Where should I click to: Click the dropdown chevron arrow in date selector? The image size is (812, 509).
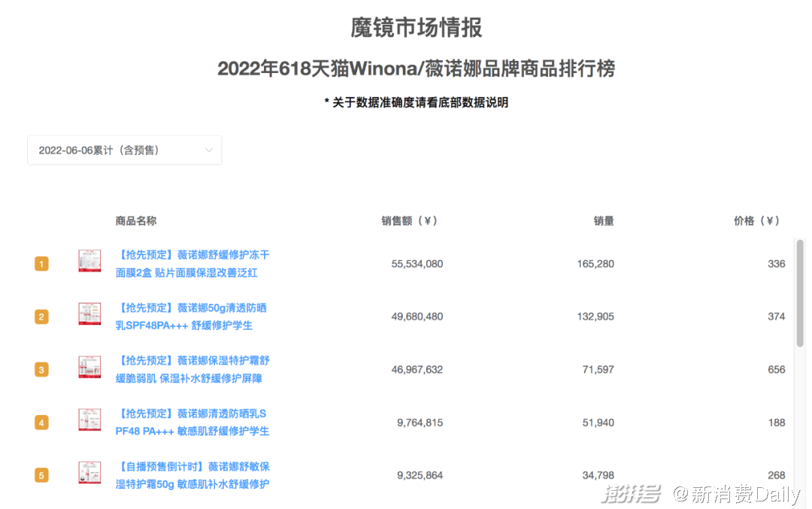click(209, 150)
